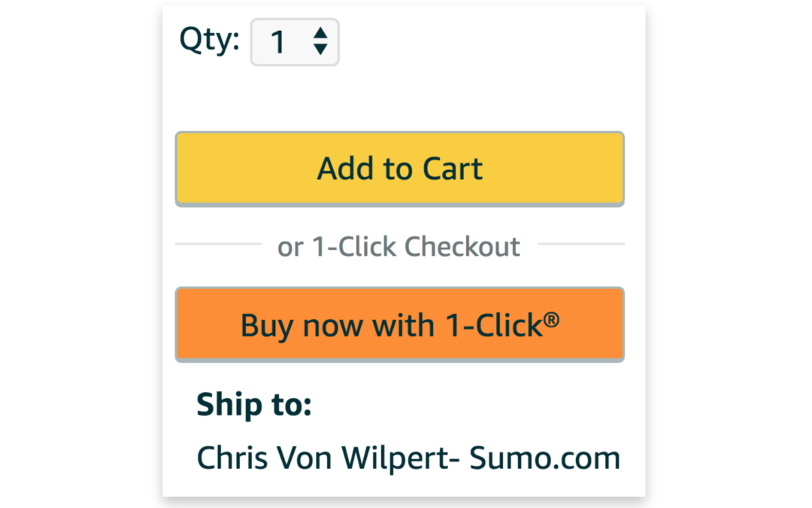Screen dimensions: 812x508
Task: Click the Ship to: heading
Action: (x=253, y=405)
